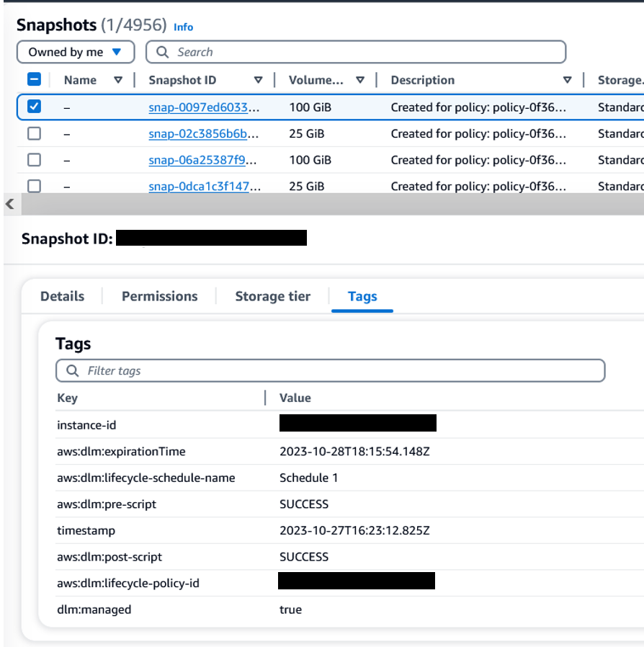Open the Storage column filter icon

[640, 80]
